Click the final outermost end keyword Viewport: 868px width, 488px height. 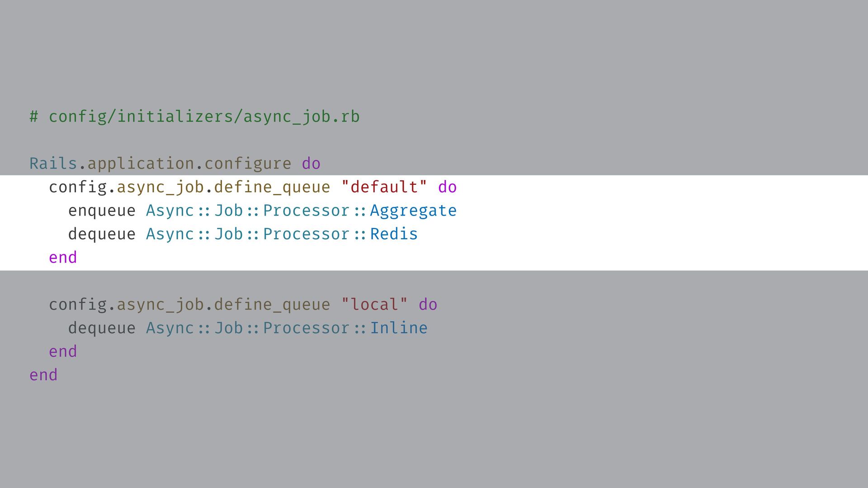click(x=43, y=375)
